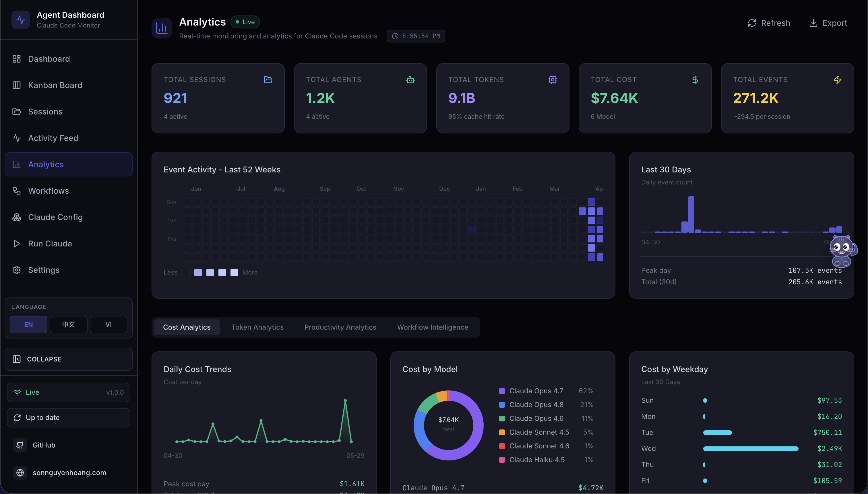Click the Wed cost bar in weekday chart
Viewport: 868px width, 494px height.
click(x=751, y=449)
